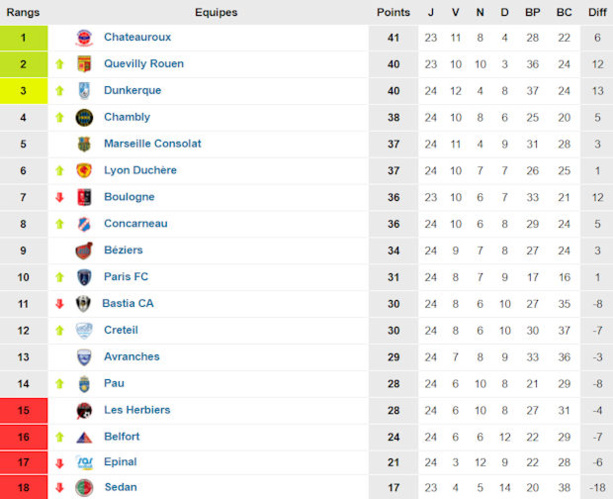Screen dimensions: 613x499
Task: Click the green rank 1 cell
Action: (24, 37)
